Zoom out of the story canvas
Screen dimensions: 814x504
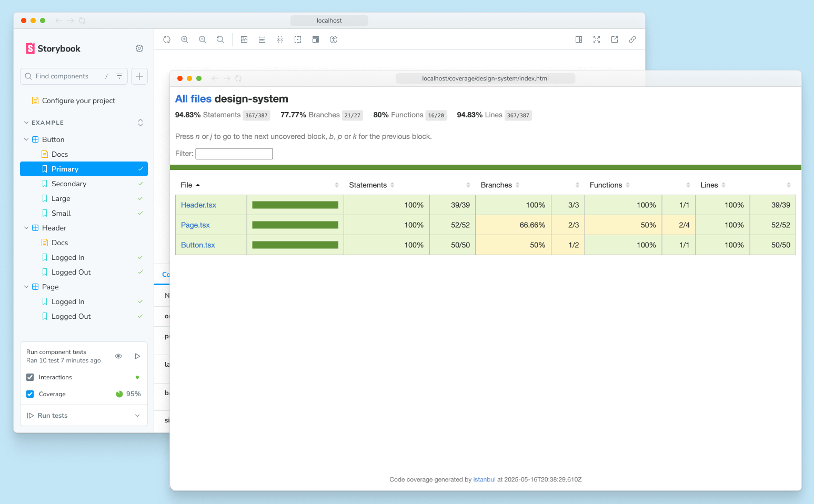click(x=203, y=39)
